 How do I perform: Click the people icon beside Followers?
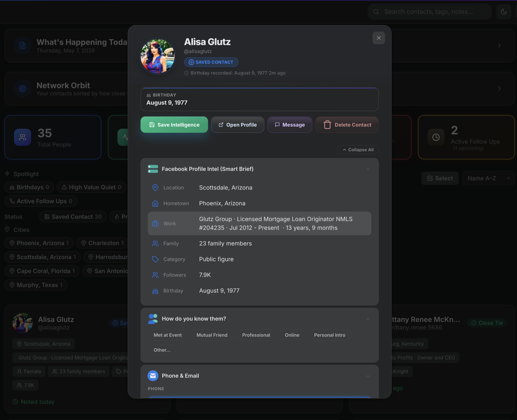pyautogui.click(x=155, y=275)
